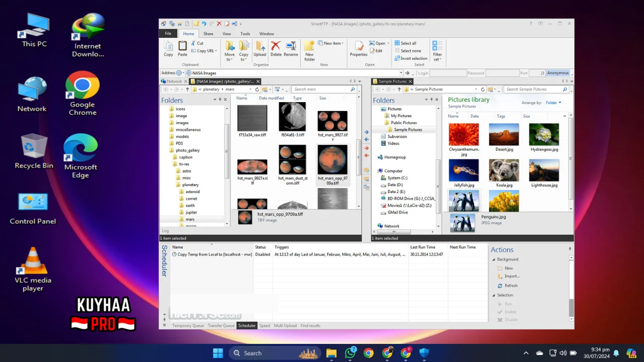Image resolution: width=644 pixels, height=362 pixels.
Task: Switch to the Transfer Queue tab
Action: pos(221,326)
